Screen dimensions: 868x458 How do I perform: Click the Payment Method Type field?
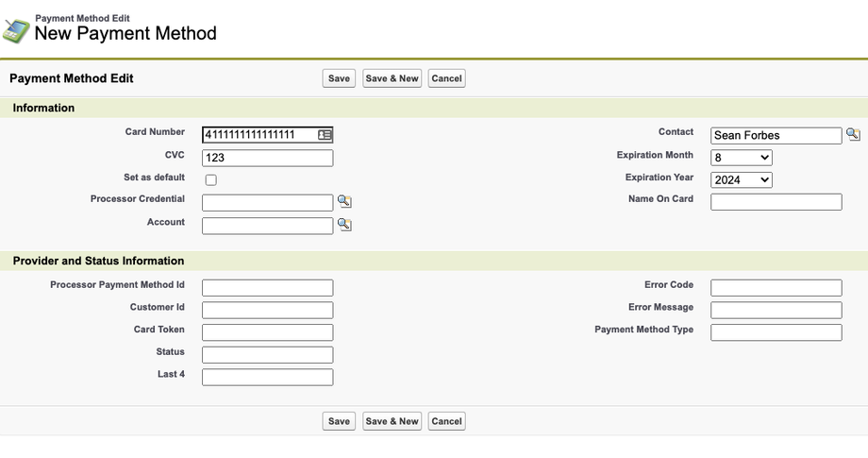coord(776,332)
